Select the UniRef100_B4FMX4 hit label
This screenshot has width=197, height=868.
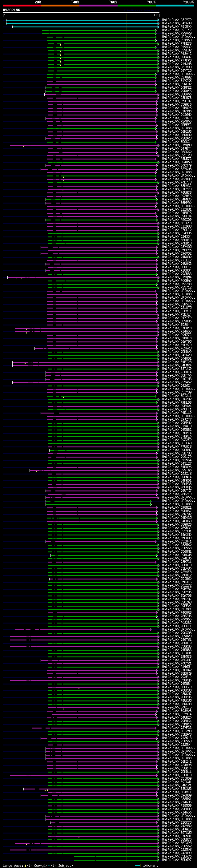click(x=177, y=365)
